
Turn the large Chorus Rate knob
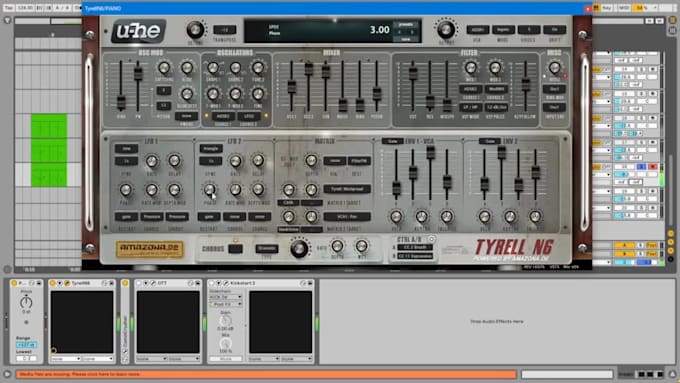tap(299, 249)
